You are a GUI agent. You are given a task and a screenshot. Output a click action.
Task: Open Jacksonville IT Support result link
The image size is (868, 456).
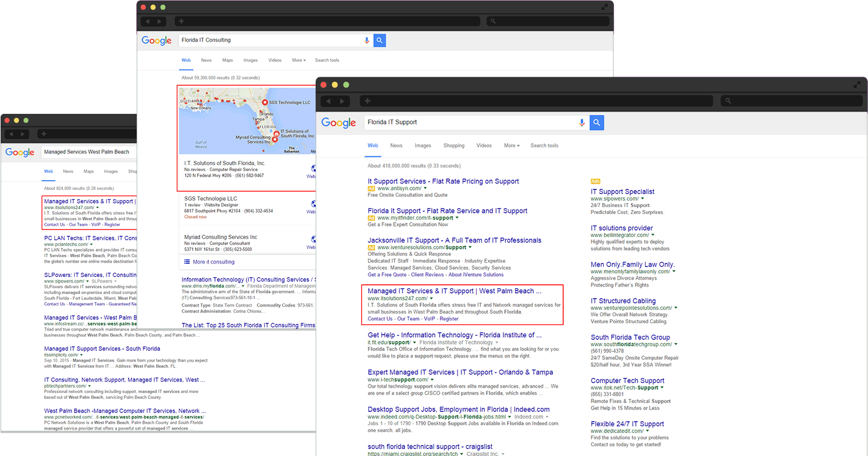[455, 240]
